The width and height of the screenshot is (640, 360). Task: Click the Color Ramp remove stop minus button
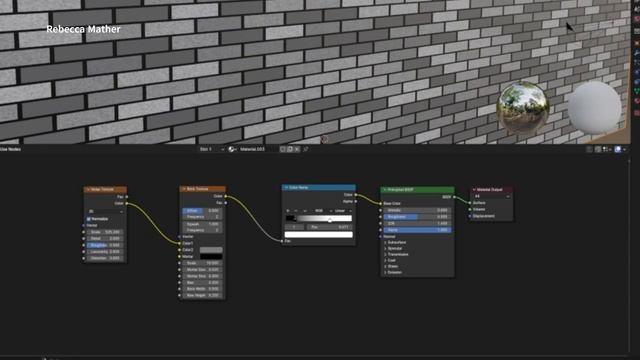(296, 211)
